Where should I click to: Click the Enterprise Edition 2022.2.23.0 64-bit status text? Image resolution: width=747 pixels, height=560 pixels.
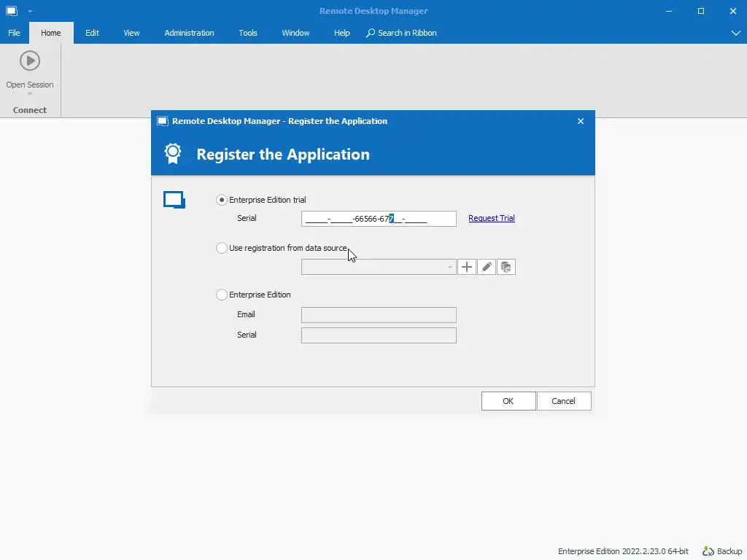click(623, 551)
